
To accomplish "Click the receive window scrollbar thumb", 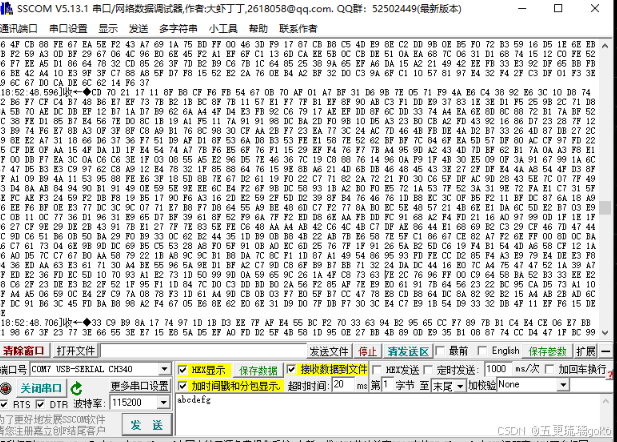I will (605, 207).
